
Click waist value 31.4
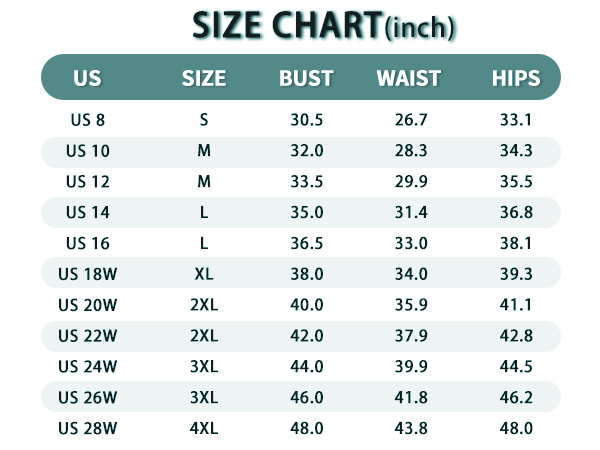pos(411,212)
